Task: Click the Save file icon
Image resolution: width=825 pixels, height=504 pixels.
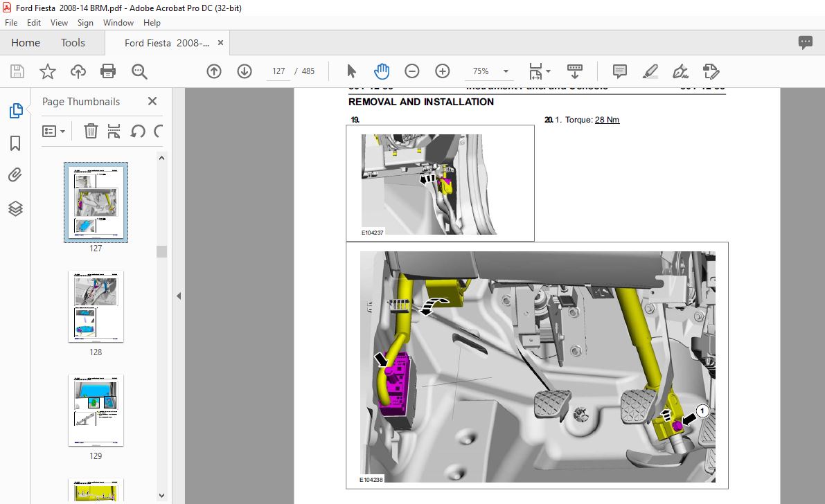Action: pos(17,71)
